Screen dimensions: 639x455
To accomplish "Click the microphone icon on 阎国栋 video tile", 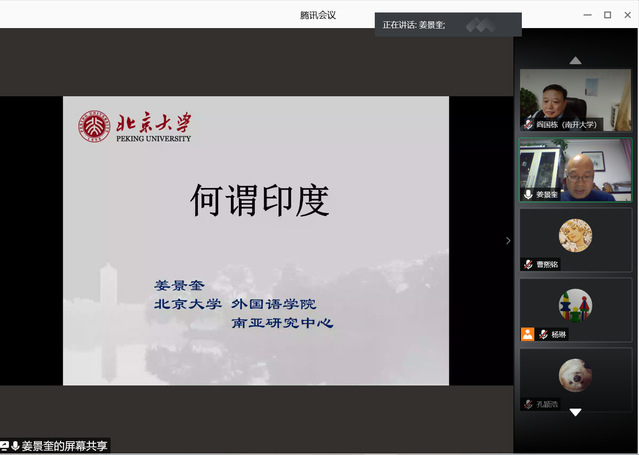I will 528,125.
